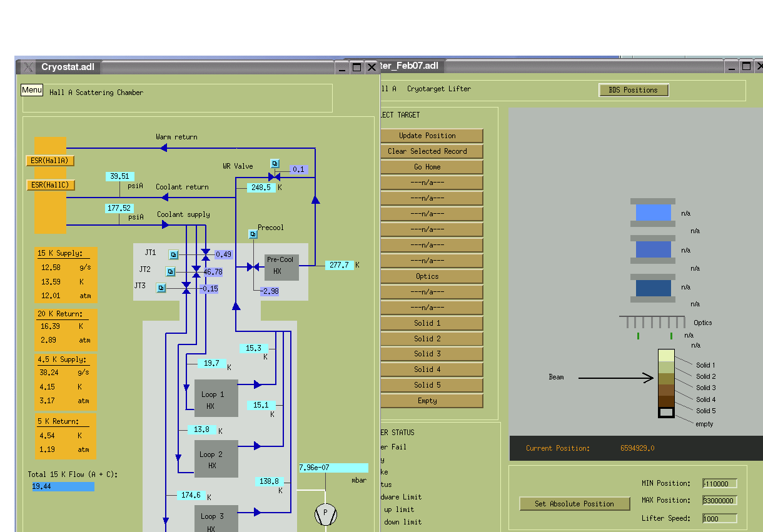Click the 15.1 K temperature reading
763x532 pixels.
(x=261, y=405)
